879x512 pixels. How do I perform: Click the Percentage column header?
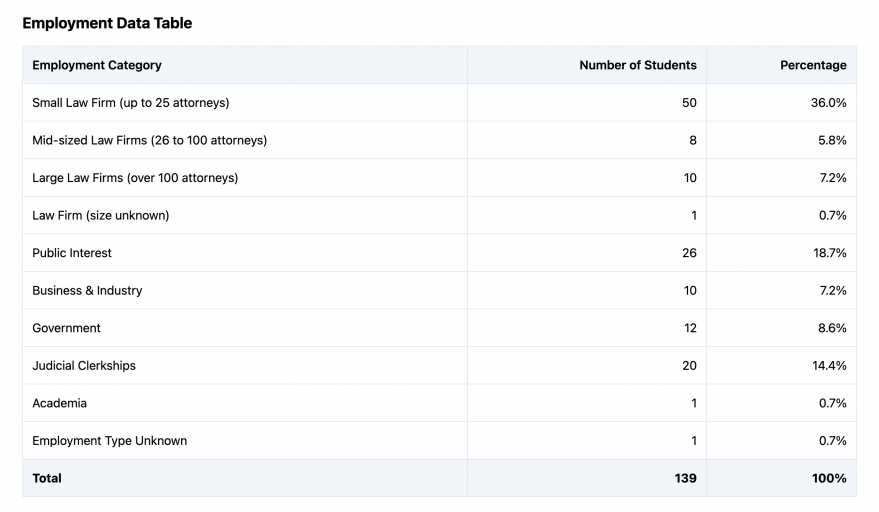(813, 65)
